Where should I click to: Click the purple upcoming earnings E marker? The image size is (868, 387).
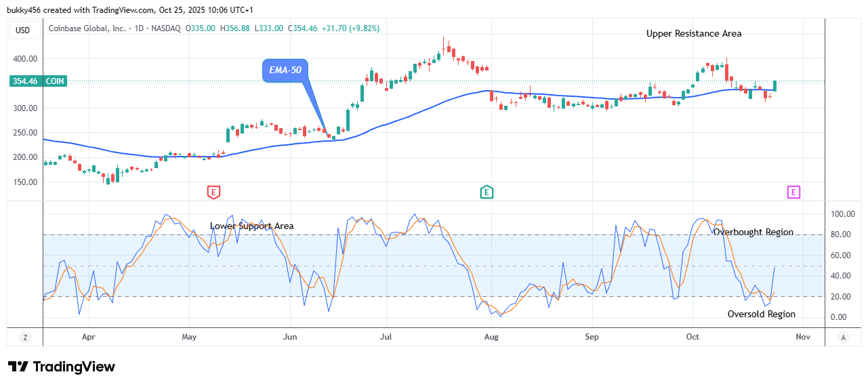794,192
